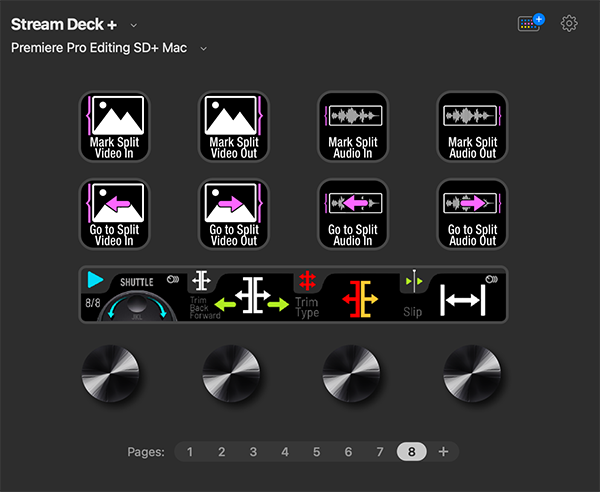Switch to page 5
The width and height of the screenshot is (600, 492).
(x=316, y=452)
